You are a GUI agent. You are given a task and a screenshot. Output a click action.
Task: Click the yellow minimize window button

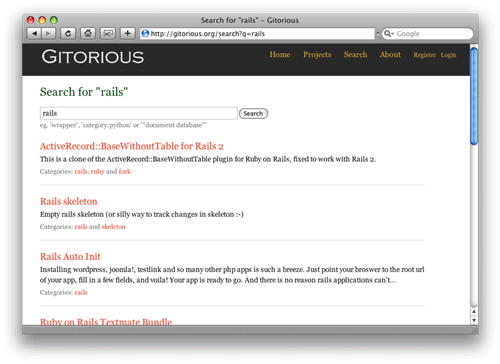click(x=42, y=20)
